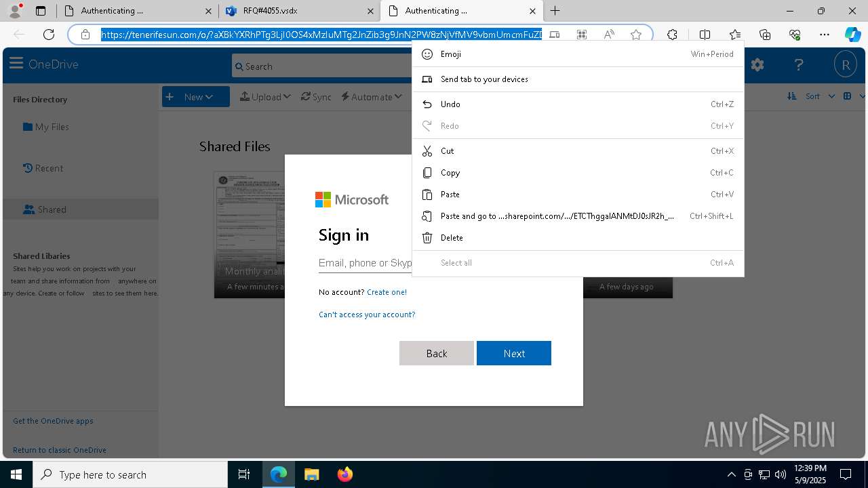Switch to RFQ#4055.vsdx tab
Image resolution: width=868 pixels, height=488 pixels.
point(299,11)
